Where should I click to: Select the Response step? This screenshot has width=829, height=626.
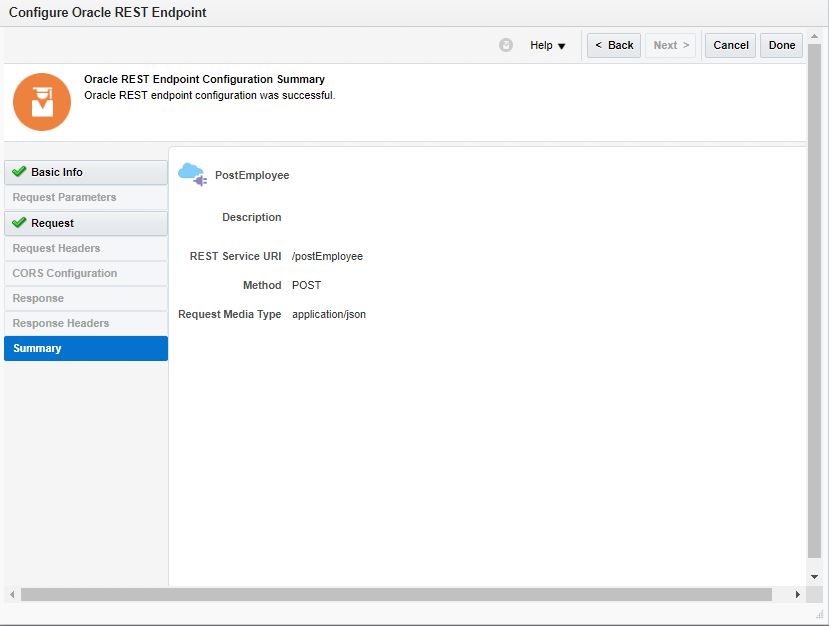pos(86,298)
